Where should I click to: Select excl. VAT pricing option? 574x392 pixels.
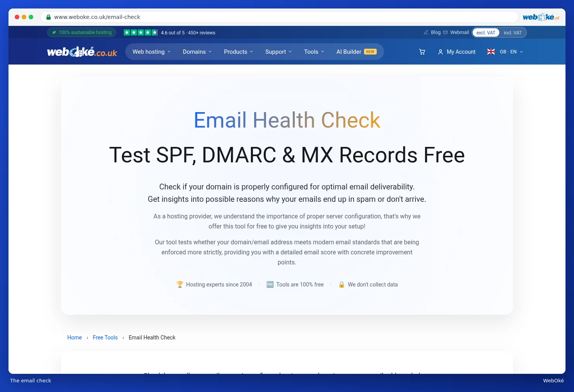point(486,33)
